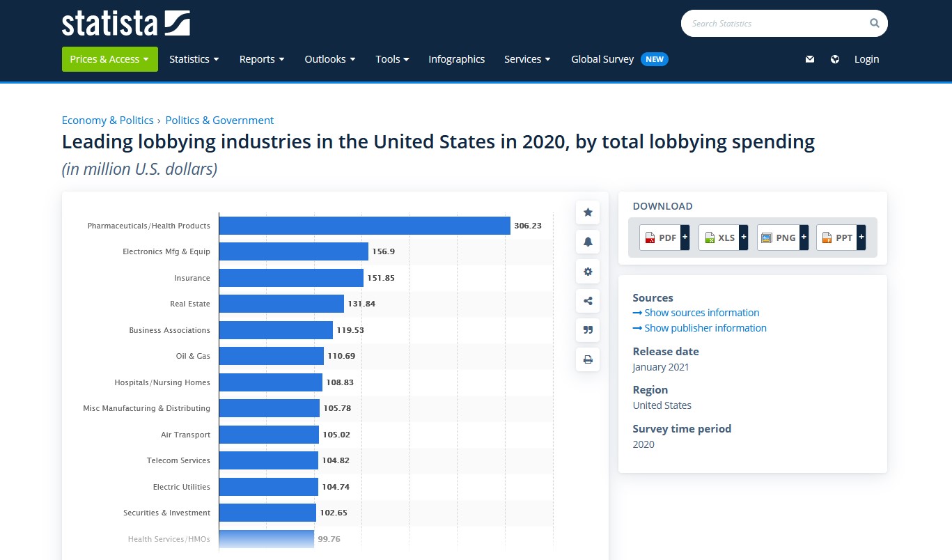The height and width of the screenshot is (560, 952).
Task: Click the Telecom Services label
Action: pos(178,460)
